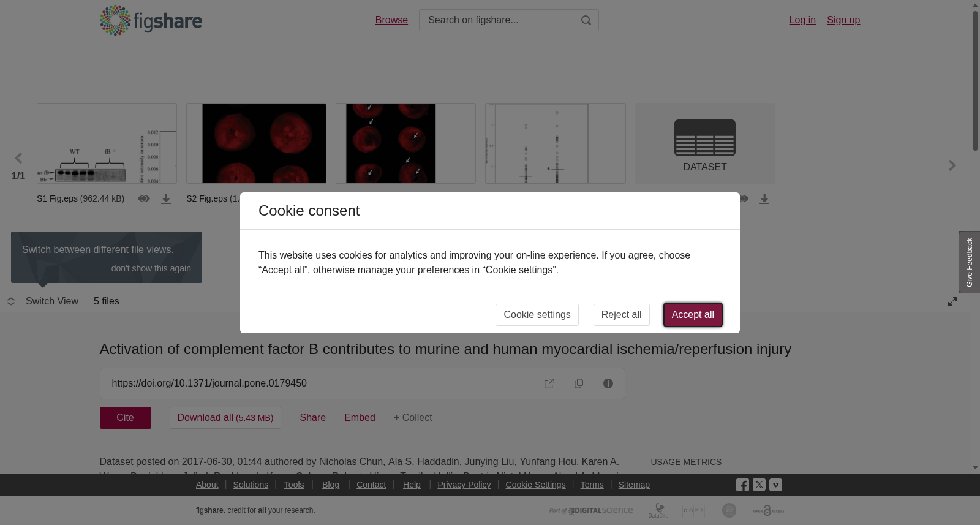
Task: Download the S1 Fig.eps file
Action: pos(166,199)
